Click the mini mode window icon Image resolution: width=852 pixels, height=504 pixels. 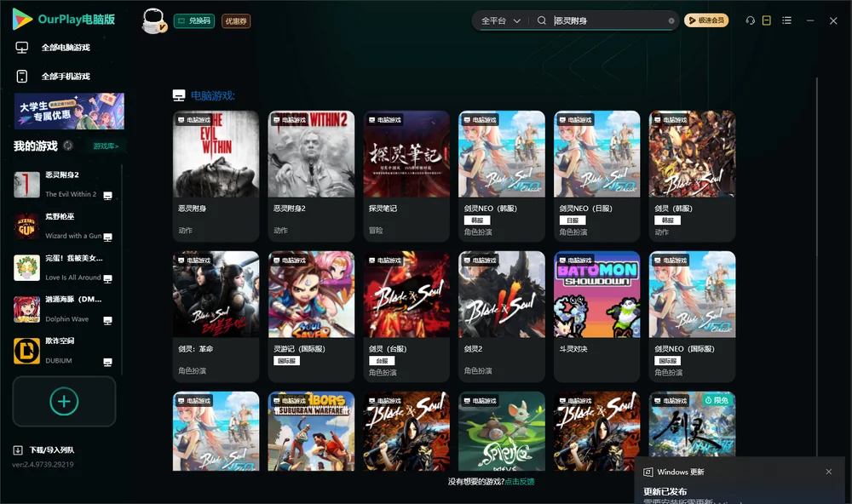[x=767, y=20]
